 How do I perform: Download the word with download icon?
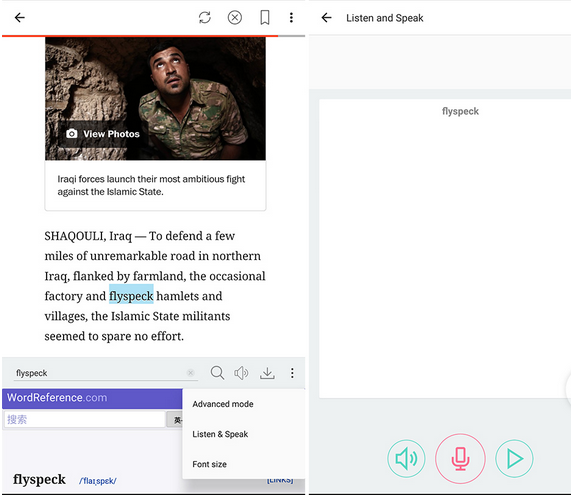point(267,373)
